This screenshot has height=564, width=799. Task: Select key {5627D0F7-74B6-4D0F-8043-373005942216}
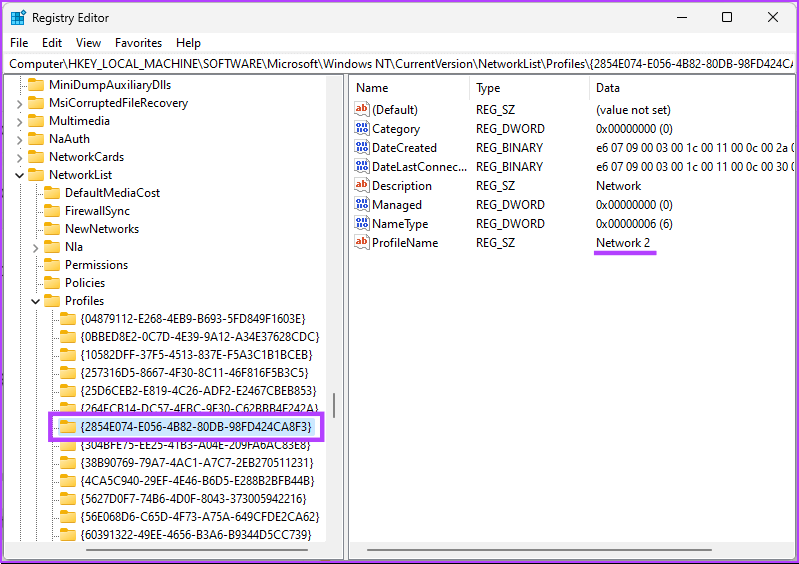click(x=194, y=499)
